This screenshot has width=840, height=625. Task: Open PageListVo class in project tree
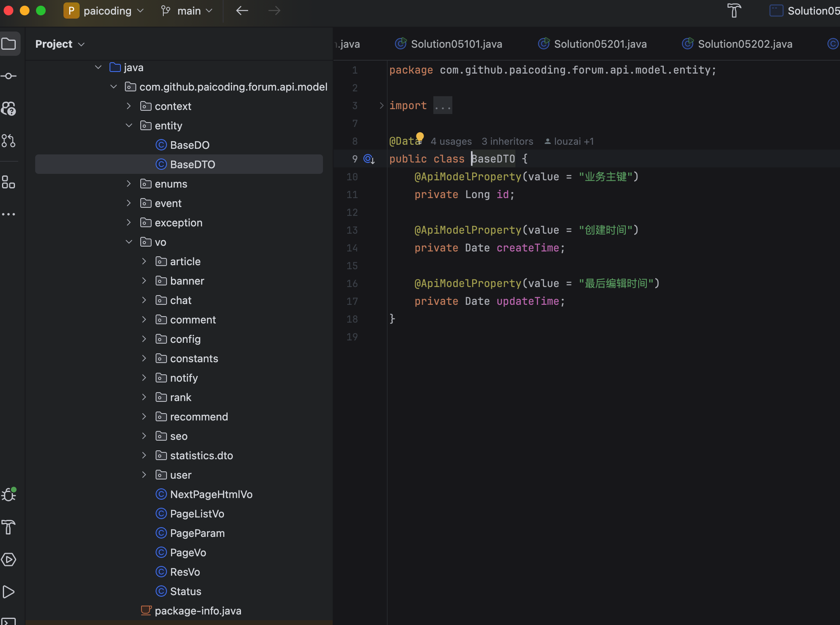(197, 514)
